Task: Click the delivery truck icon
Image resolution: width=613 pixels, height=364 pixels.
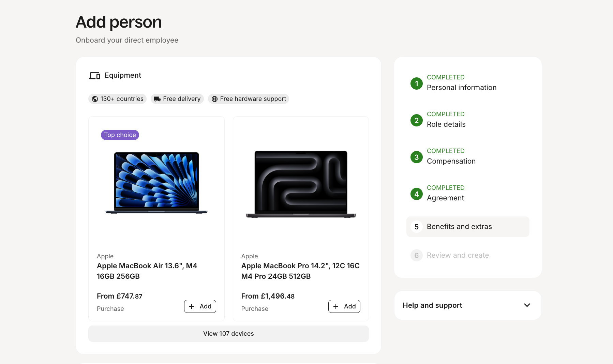Action: click(x=157, y=99)
